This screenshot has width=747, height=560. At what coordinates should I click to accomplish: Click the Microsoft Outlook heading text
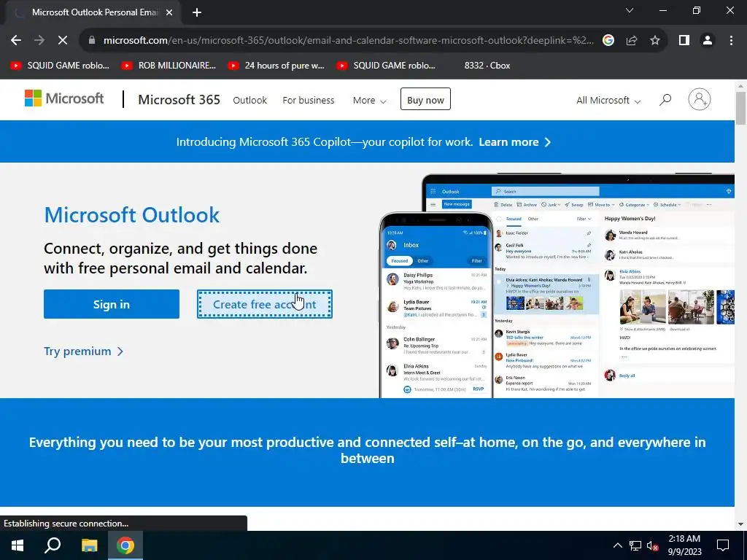(132, 215)
